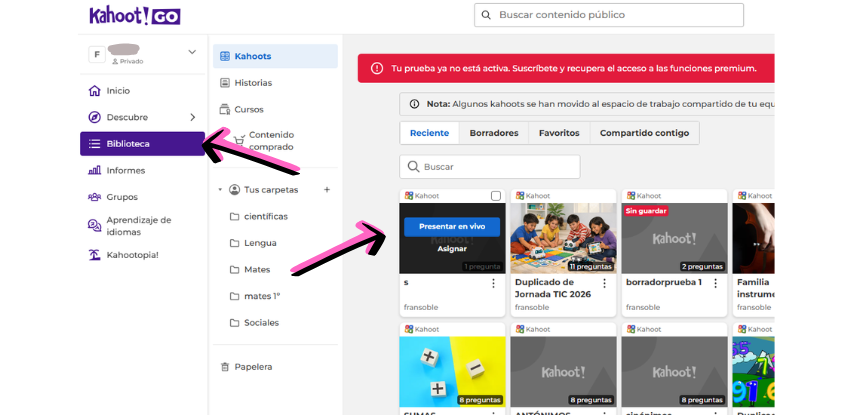Collapse the Tus carpetas tree triangle
The height and width of the screenshot is (415, 853).
[220, 190]
